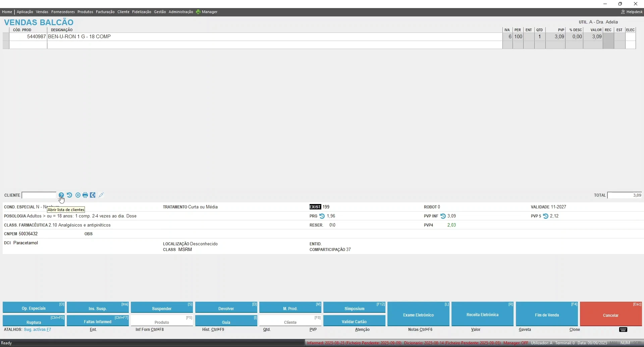Open PRG price history icon
The width and height of the screenshot is (644, 347).
[x=322, y=216]
